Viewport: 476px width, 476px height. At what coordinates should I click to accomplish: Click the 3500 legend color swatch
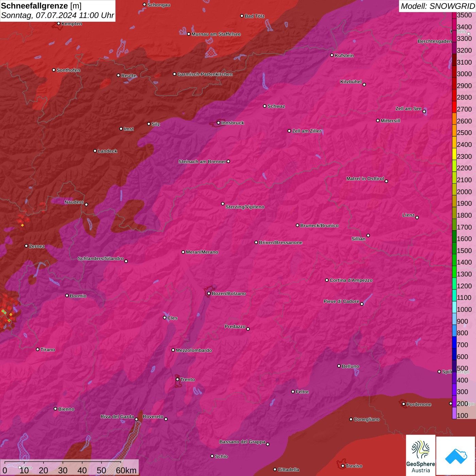pyautogui.click(x=454, y=15)
